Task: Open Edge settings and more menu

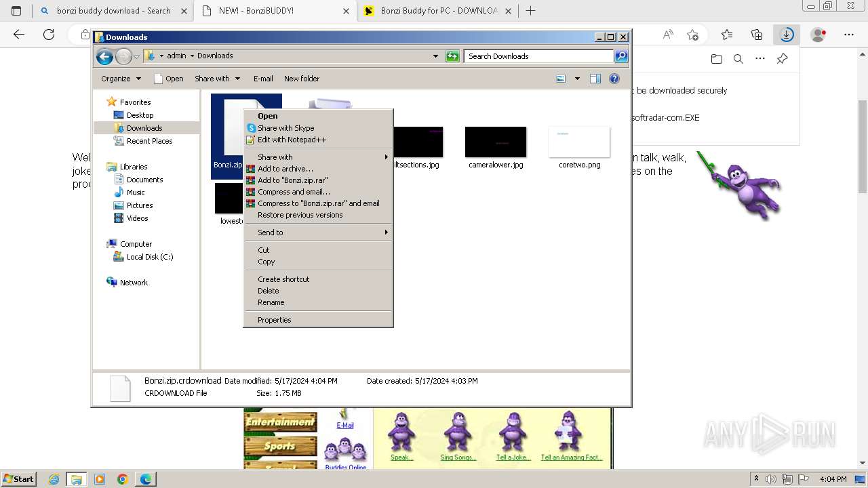Action: pos(849,35)
